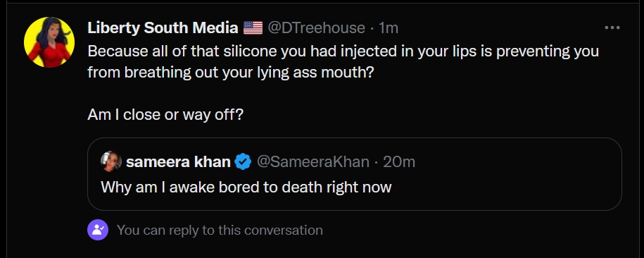Click the sameera khan display name
Screen dimensions: 644x258
click(x=178, y=161)
